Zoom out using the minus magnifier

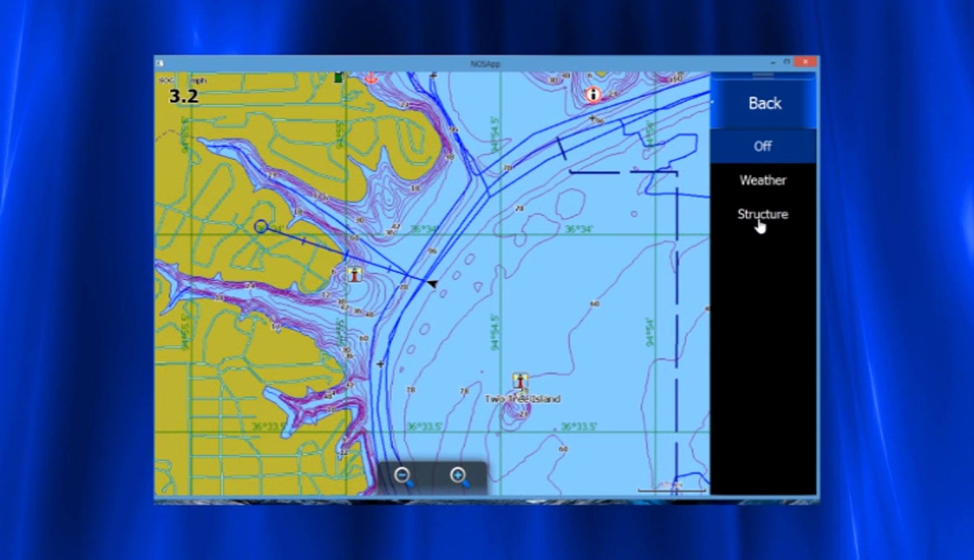click(x=403, y=477)
